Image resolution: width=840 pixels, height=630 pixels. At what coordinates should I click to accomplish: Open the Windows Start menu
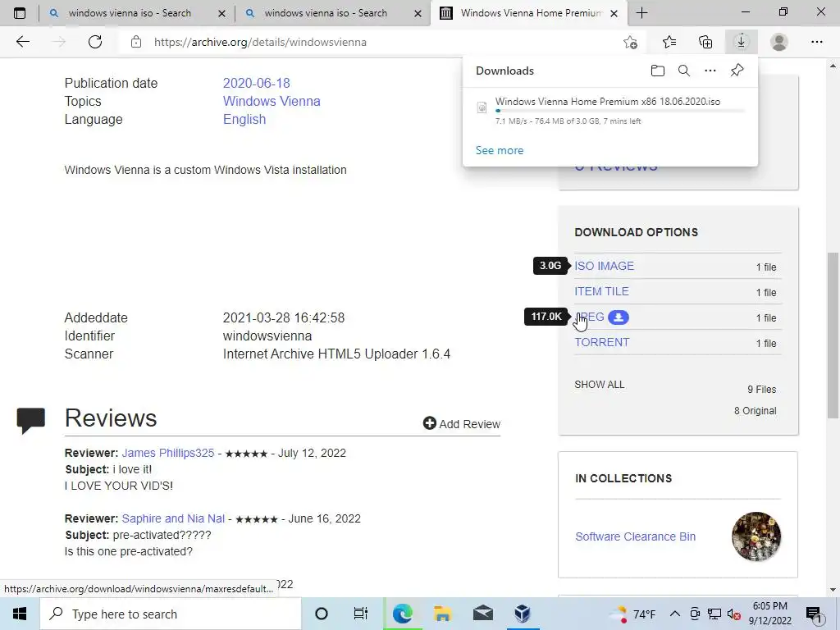pyautogui.click(x=20, y=614)
